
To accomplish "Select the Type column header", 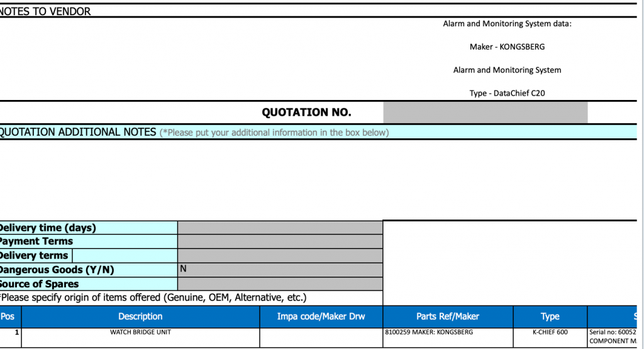I will coord(550,316).
